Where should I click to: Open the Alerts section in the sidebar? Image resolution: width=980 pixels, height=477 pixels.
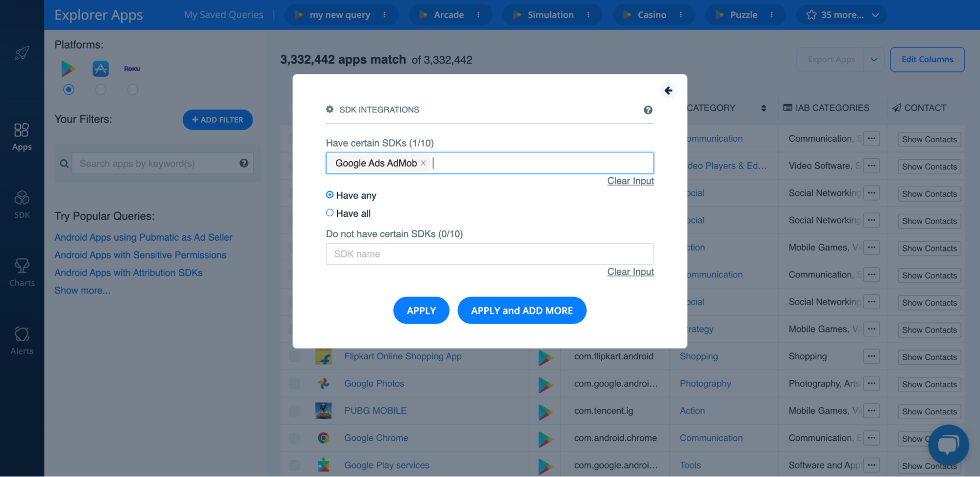[22, 341]
